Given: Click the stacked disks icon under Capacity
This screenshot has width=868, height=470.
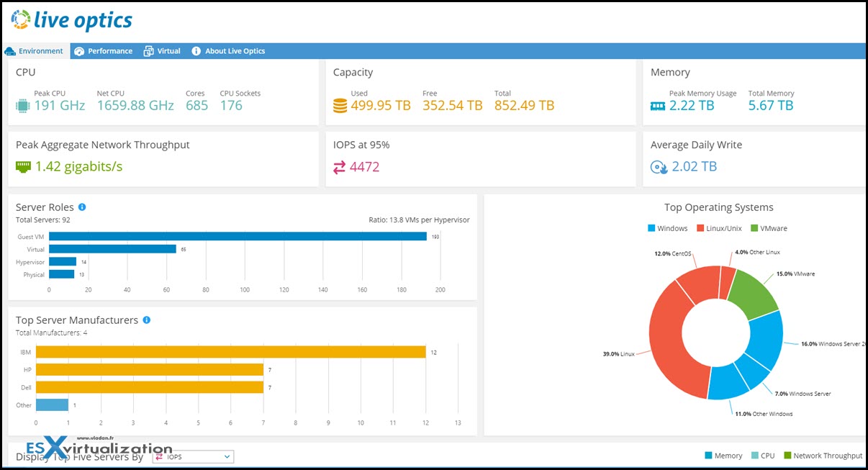Looking at the screenshot, I should click(x=339, y=105).
